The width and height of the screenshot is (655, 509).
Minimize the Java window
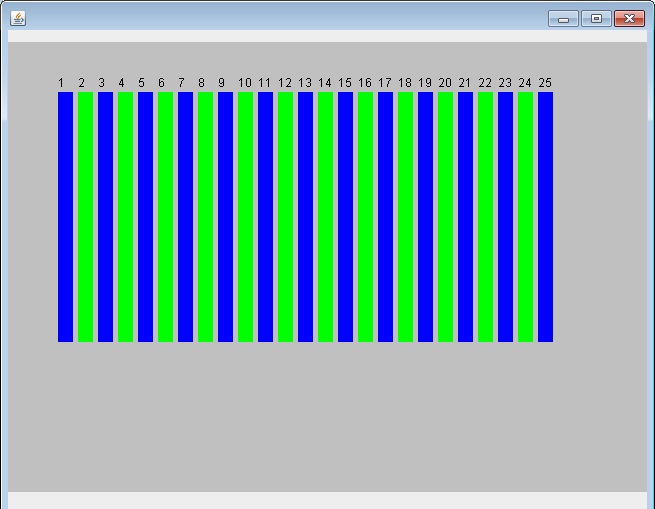tap(563, 18)
